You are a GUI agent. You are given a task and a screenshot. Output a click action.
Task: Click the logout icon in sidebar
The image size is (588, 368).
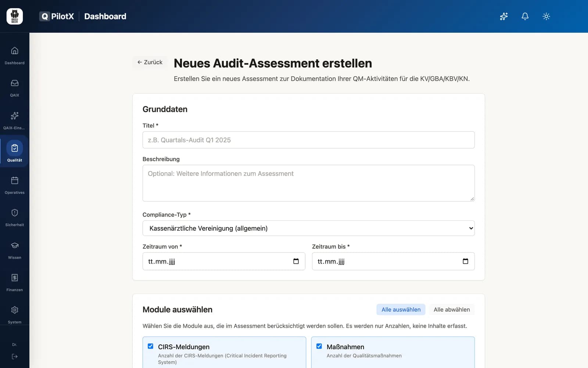coord(15,357)
